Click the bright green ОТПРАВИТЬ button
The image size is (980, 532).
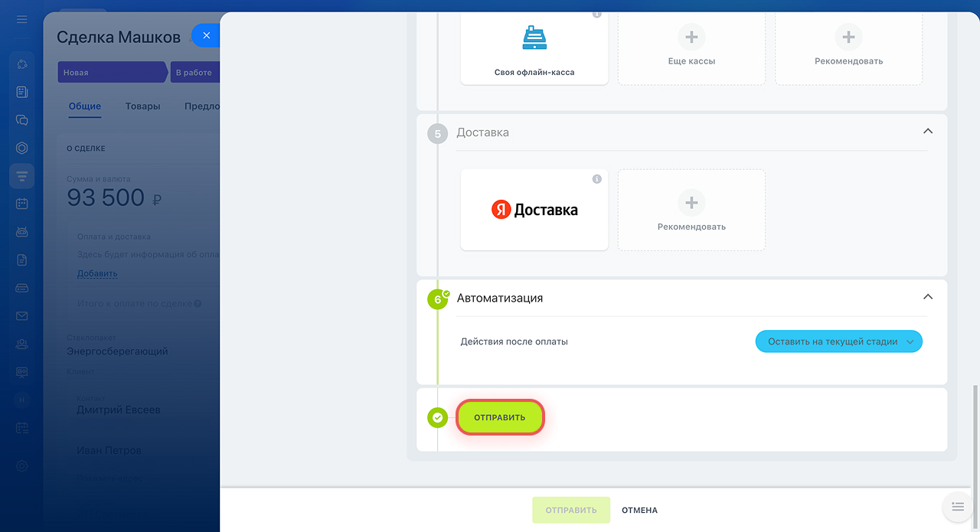pyautogui.click(x=500, y=418)
